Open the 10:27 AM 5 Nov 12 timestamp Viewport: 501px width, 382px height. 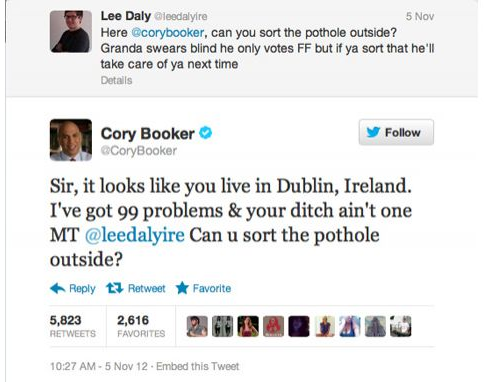point(99,366)
